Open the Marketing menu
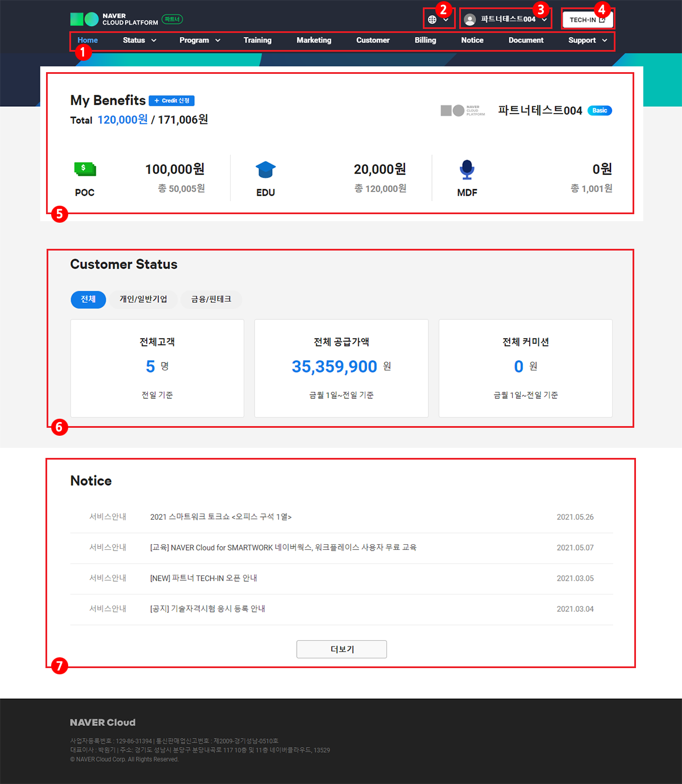 pyautogui.click(x=314, y=40)
